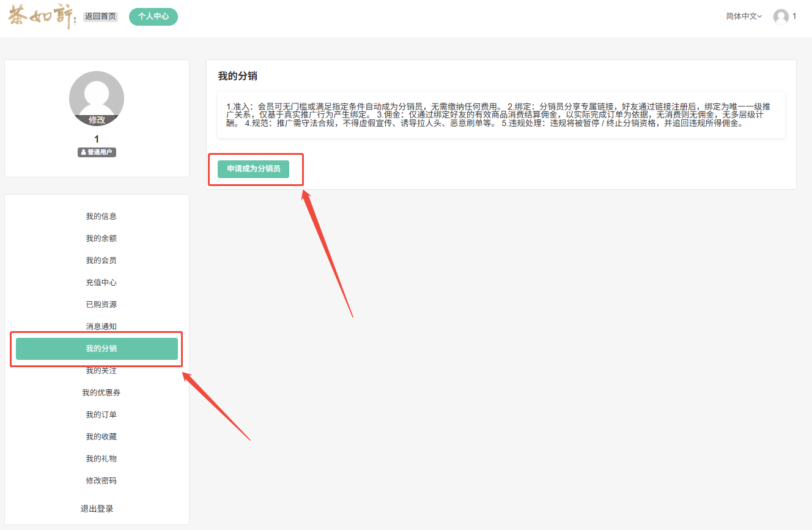Select the 个人中心 tab
The image size is (812, 530).
click(x=153, y=17)
